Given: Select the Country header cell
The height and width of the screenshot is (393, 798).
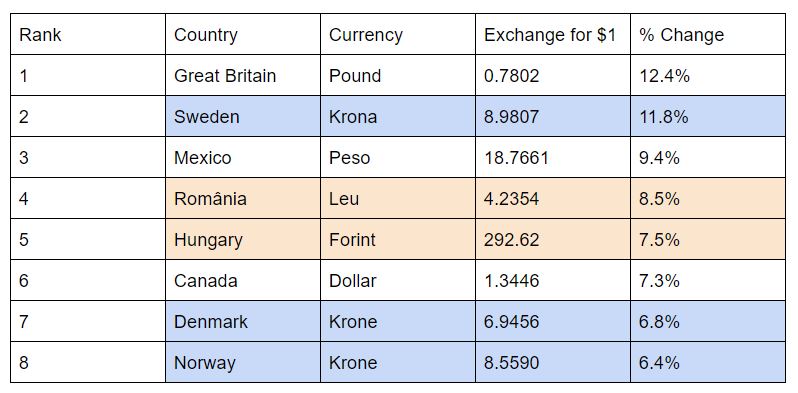Looking at the screenshot, I should tap(243, 35).
